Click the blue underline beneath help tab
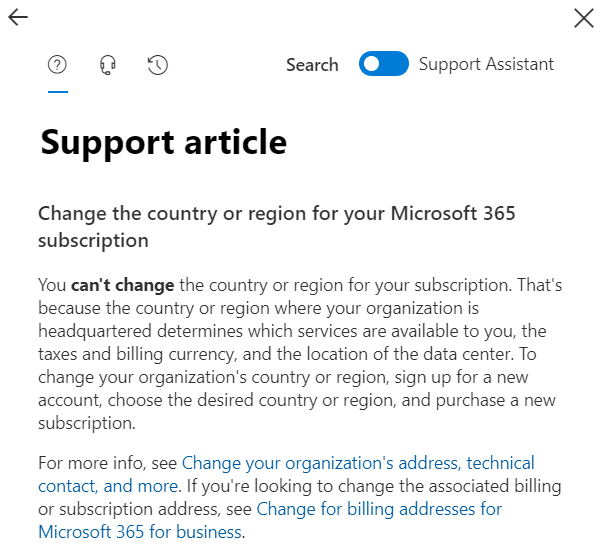This screenshot has width=601, height=557. 58,92
